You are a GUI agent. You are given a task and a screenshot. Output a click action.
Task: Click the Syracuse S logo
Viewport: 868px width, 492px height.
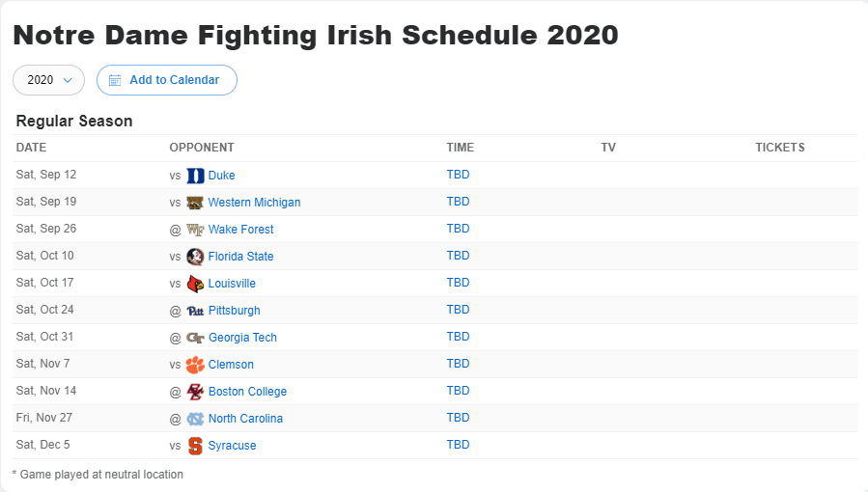coord(195,446)
